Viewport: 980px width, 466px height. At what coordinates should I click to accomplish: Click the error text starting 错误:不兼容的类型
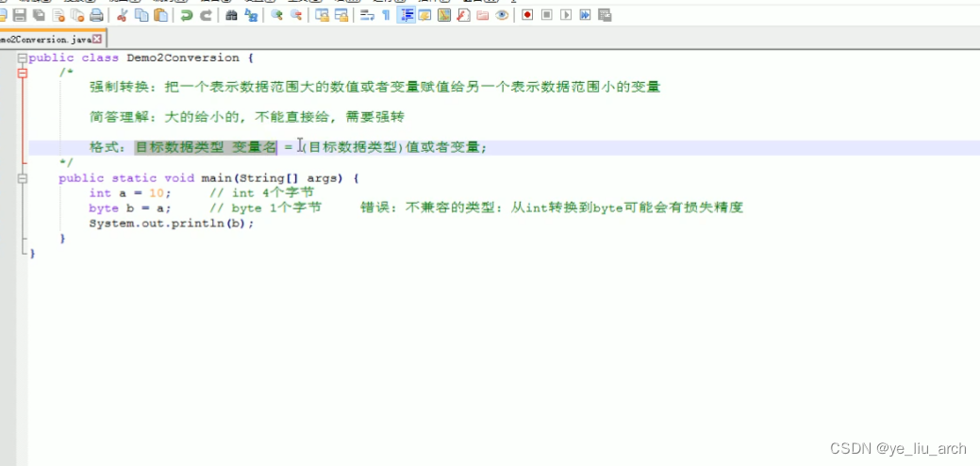[552, 208]
